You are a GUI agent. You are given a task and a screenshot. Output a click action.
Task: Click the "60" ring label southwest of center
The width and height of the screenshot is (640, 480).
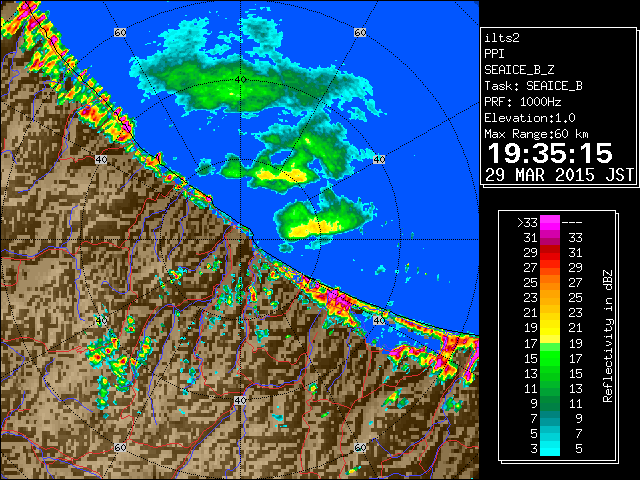click(120, 447)
